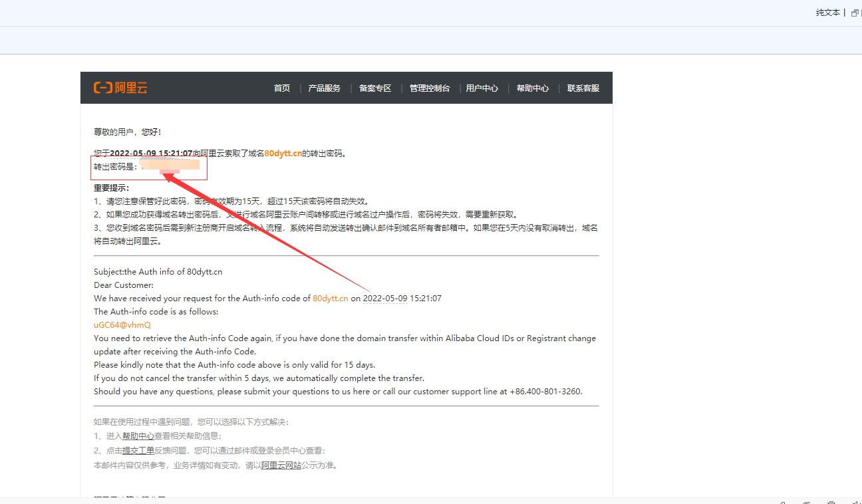Image resolution: width=862 pixels, height=504 pixels.
Task: Click 'The Auth-info code is as follows:'
Action: (156, 312)
